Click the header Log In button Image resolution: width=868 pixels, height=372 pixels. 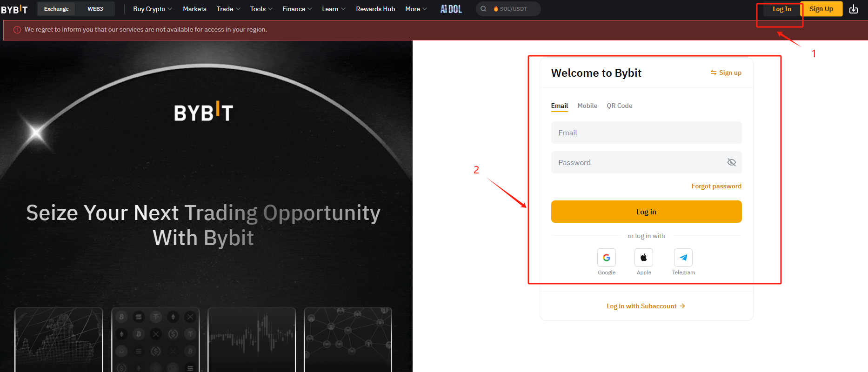point(782,9)
